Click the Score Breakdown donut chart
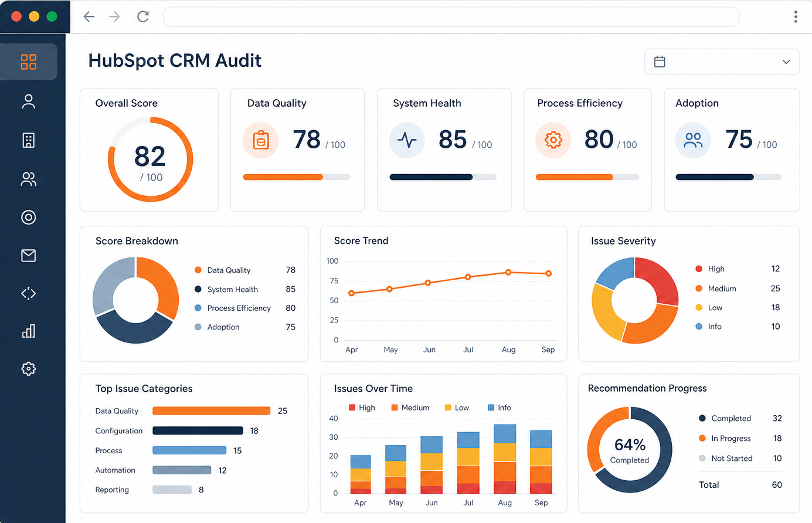Image resolution: width=812 pixels, height=523 pixels. point(135,300)
